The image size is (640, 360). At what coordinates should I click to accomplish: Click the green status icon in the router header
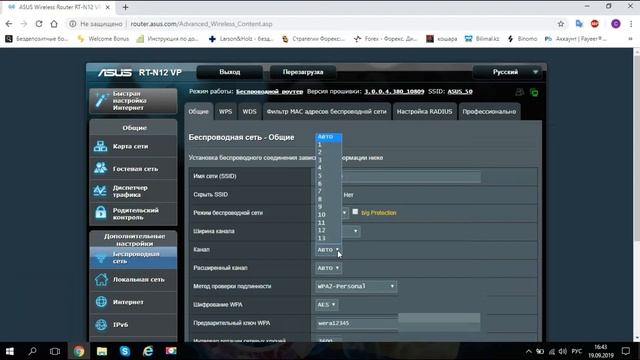click(534, 93)
